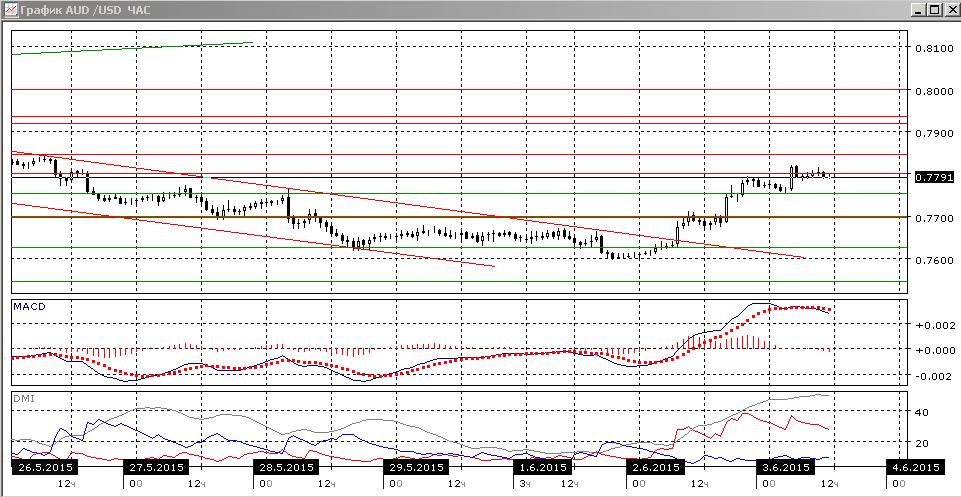Click the 0.7791 current price label
The width and height of the screenshot is (961, 497).
(934, 177)
